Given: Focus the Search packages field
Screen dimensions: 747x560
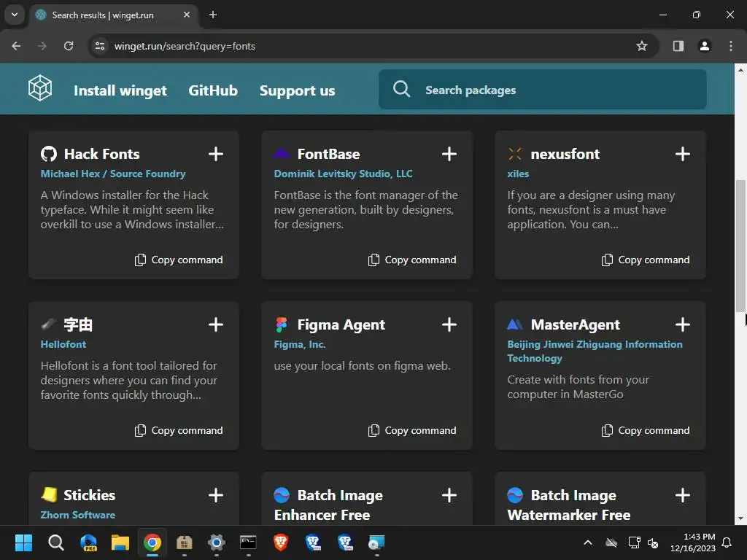Looking at the screenshot, I should [x=543, y=90].
